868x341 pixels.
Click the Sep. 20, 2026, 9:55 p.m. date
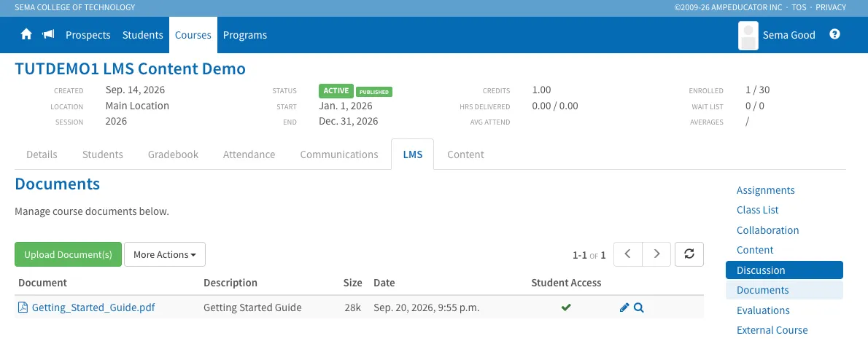pyautogui.click(x=426, y=307)
